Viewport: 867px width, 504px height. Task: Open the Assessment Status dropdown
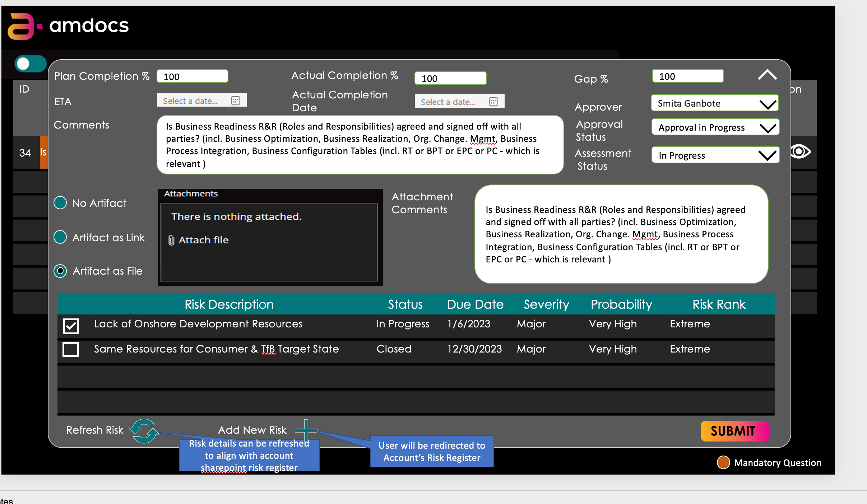point(768,155)
